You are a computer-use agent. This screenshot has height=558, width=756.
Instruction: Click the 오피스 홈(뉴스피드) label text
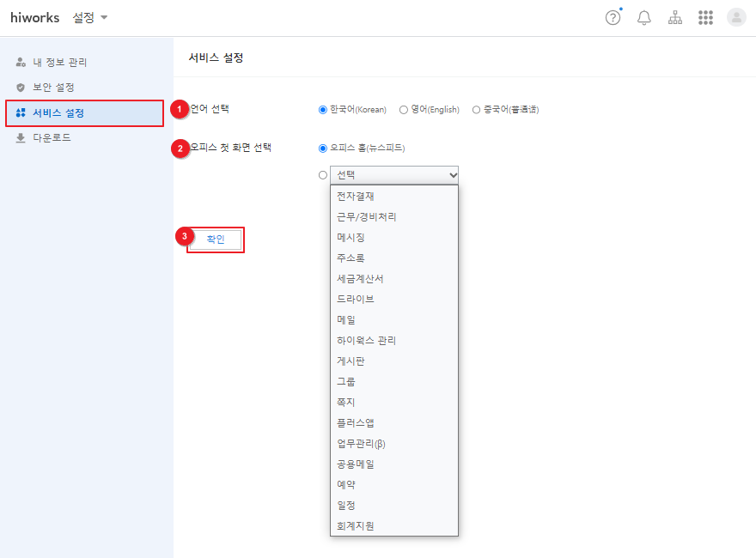click(368, 148)
